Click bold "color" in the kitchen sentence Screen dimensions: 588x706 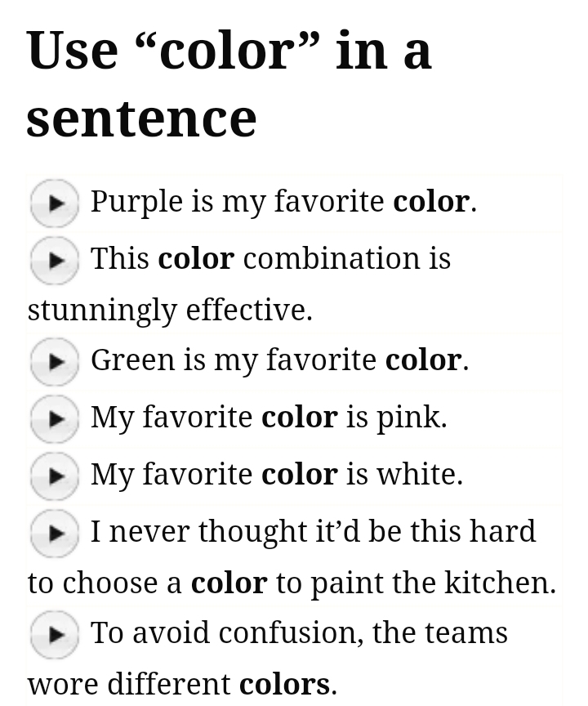click(x=229, y=583)
